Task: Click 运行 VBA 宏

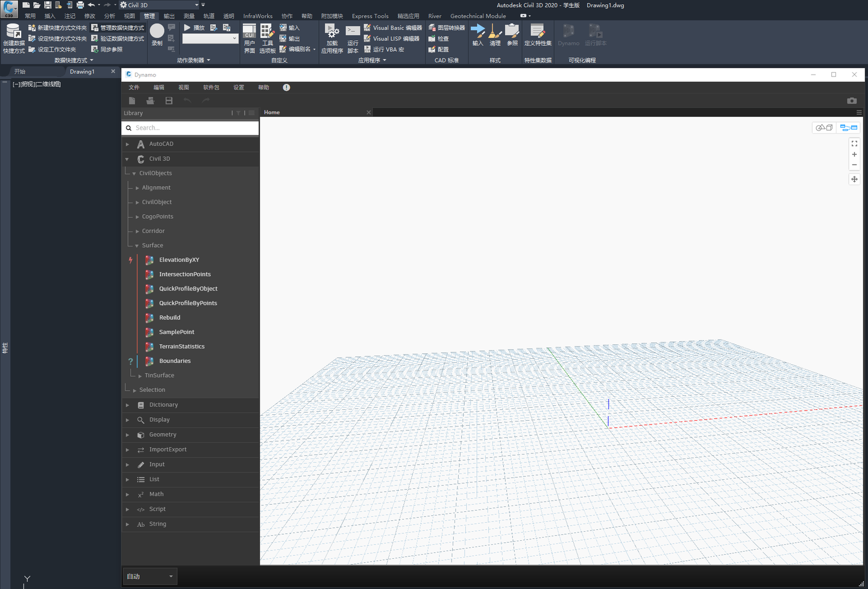Action: click(384, 49)
